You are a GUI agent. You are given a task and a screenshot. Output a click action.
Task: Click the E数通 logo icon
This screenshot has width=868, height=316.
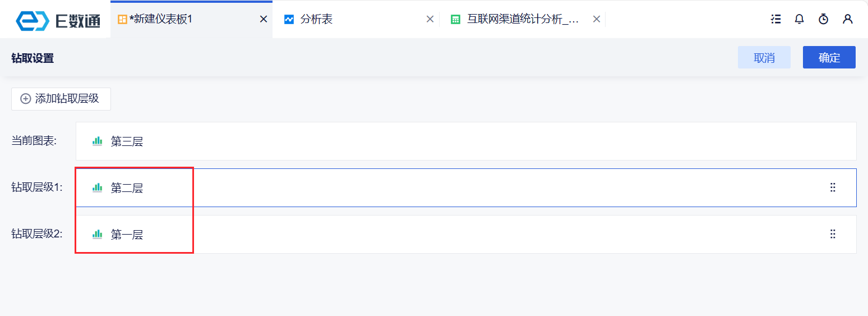click(34, 20)
